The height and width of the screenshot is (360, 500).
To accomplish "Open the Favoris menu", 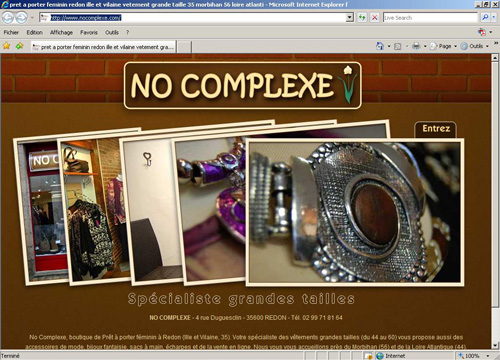I will [89, 32].
